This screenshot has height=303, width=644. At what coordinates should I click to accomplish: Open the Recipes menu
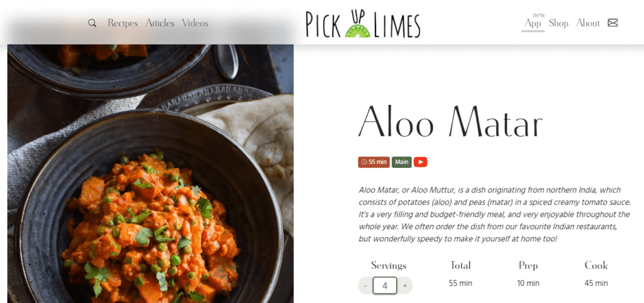(x=123, y=23)
